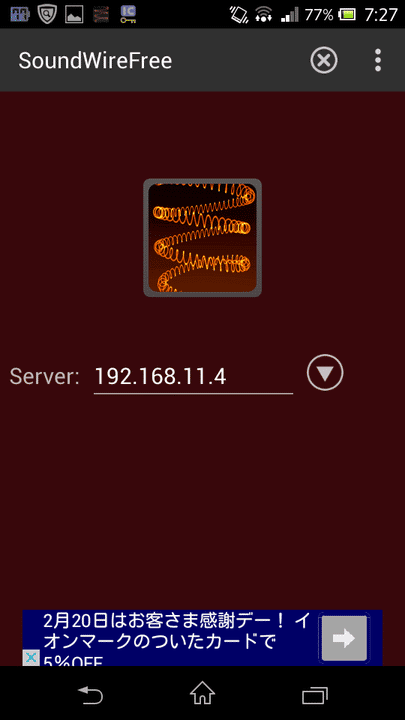The height and width of the screenshot is (720, 405).
Task: Go to the Android home screen icon
Action: [202, 693]
